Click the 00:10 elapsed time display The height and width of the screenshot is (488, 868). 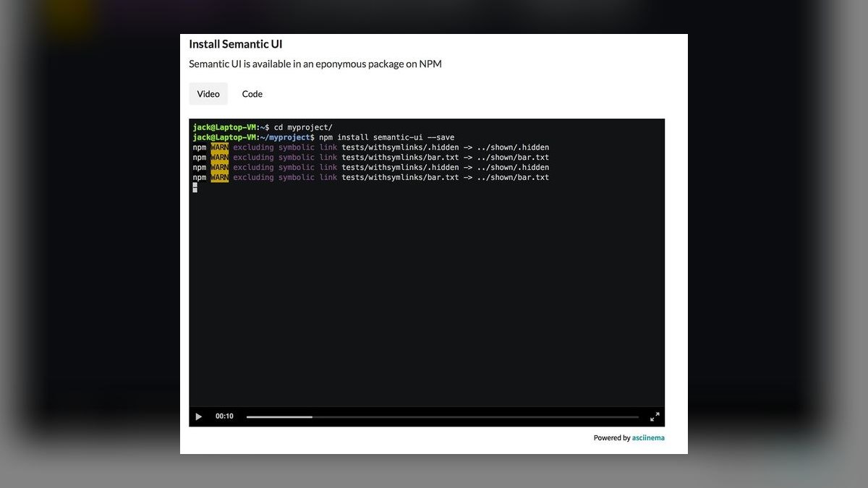tap(224, 416)
